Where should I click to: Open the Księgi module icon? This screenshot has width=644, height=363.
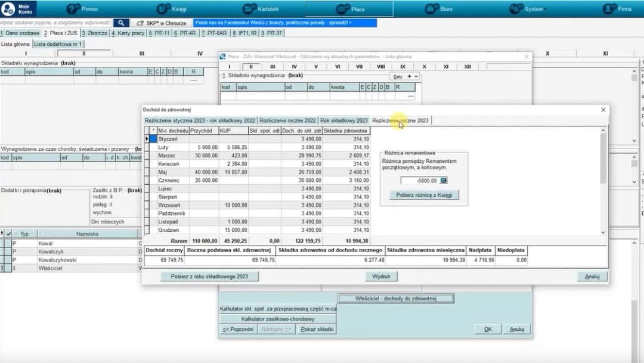click(164, 9)
